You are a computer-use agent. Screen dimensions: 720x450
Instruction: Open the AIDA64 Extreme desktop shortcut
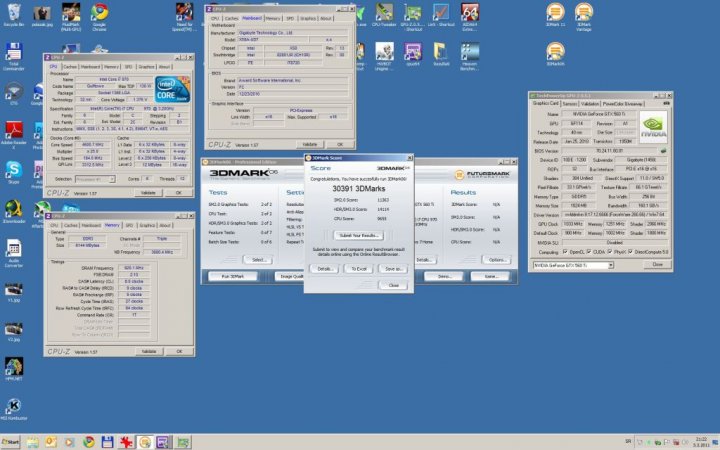470,17
